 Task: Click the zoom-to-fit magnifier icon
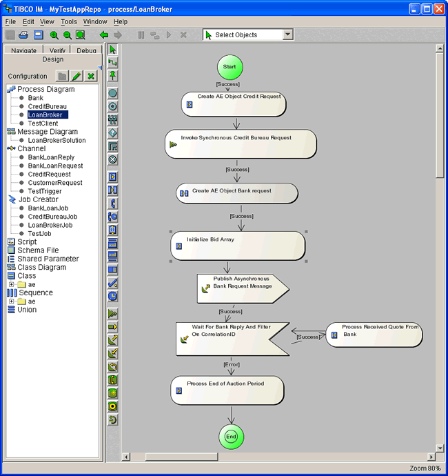point(81,35)
